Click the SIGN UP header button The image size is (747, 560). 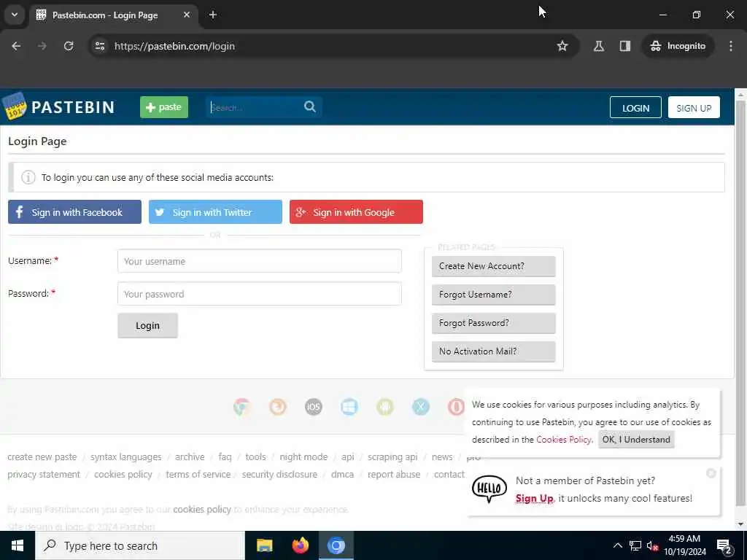694,108
